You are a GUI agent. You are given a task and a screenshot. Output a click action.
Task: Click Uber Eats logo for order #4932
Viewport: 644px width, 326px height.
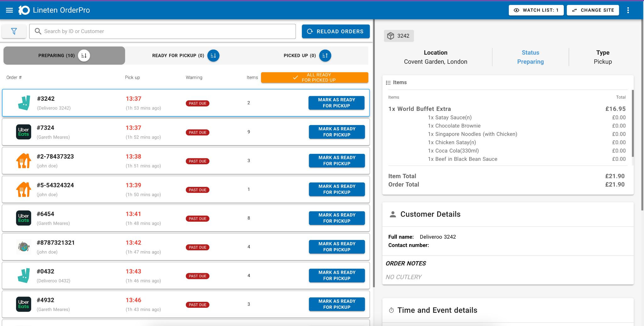pyautogui.click(x=24, y=304)
